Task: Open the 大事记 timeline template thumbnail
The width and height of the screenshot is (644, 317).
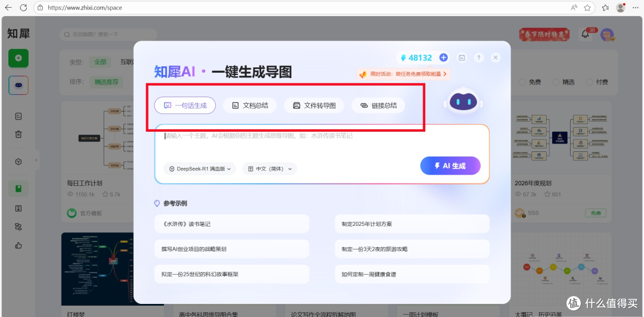Action: 562,269
